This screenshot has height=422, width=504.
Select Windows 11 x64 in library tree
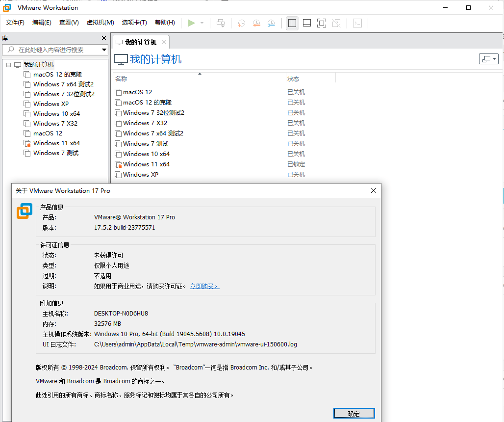pyautogui.click(x=52, y=143)
